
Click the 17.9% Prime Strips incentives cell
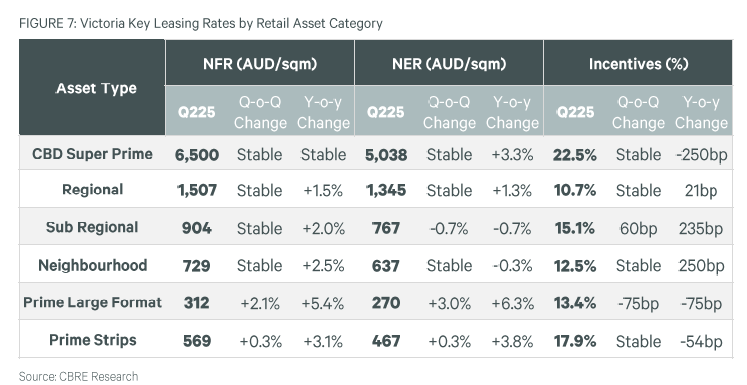(575, 341)
